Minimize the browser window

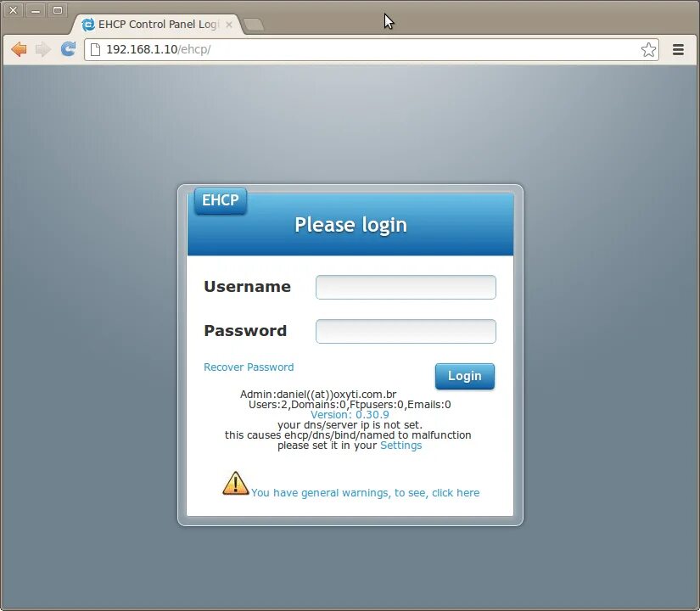(36, 10)
